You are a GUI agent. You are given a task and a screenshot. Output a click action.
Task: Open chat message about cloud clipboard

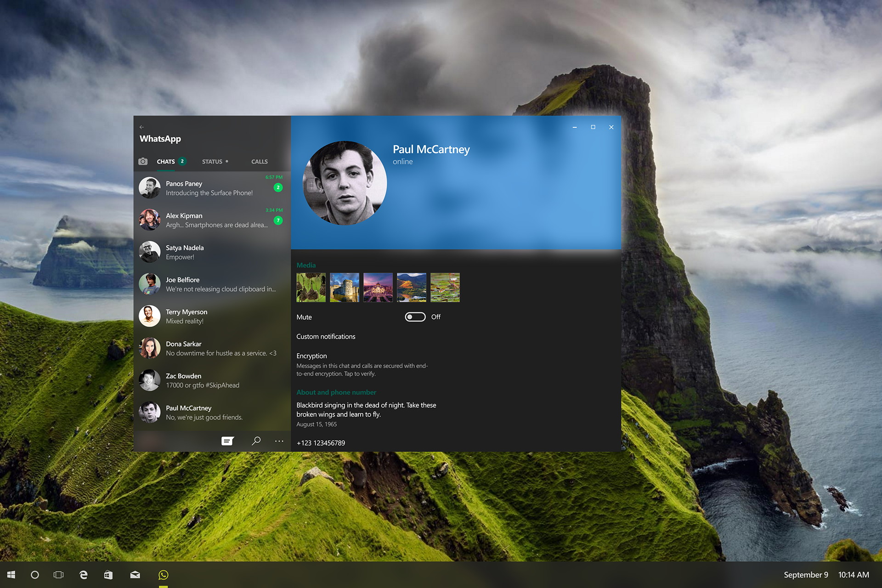click(x=220, y=289)
